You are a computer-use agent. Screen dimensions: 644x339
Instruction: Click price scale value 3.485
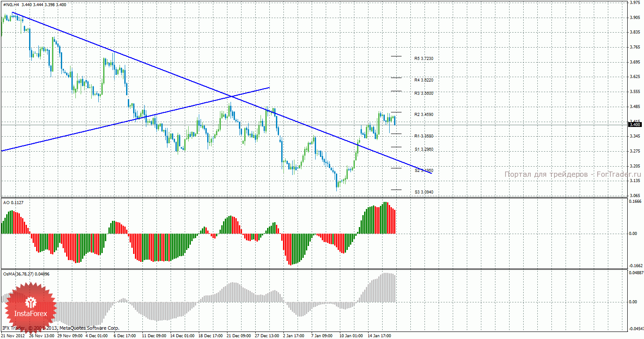pyautogui.click(x=635, y=107)
